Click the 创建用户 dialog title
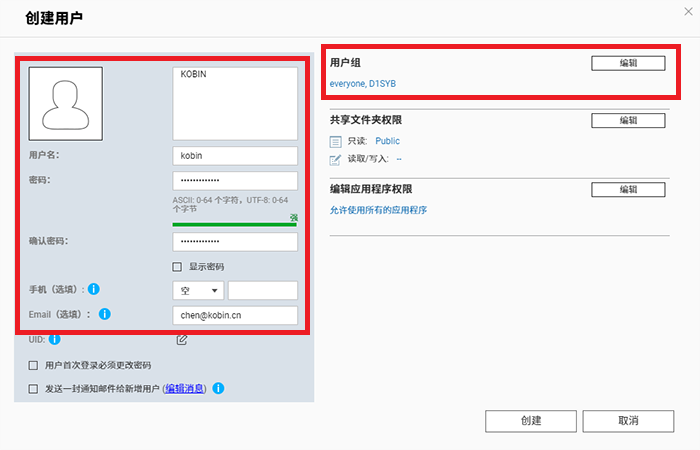This screenshot has width=700, height=450. 54,18
